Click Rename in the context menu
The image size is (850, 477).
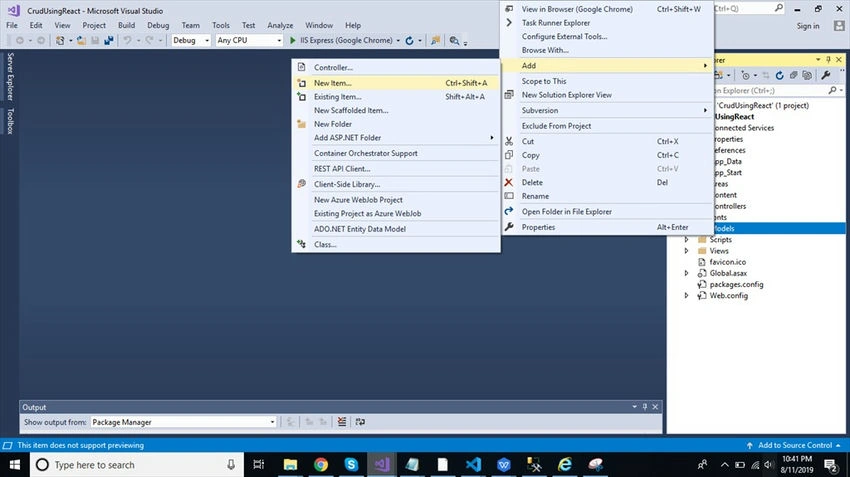607,196
